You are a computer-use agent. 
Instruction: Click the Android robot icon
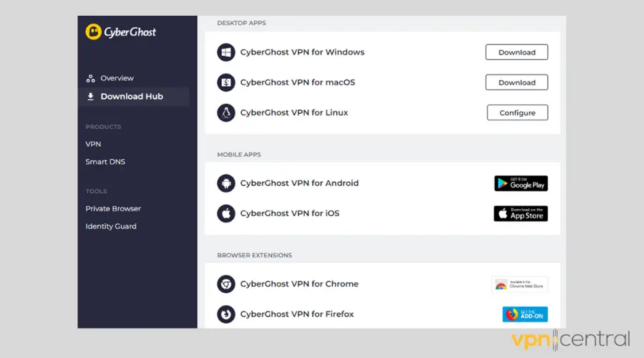(x=226, y=183)
